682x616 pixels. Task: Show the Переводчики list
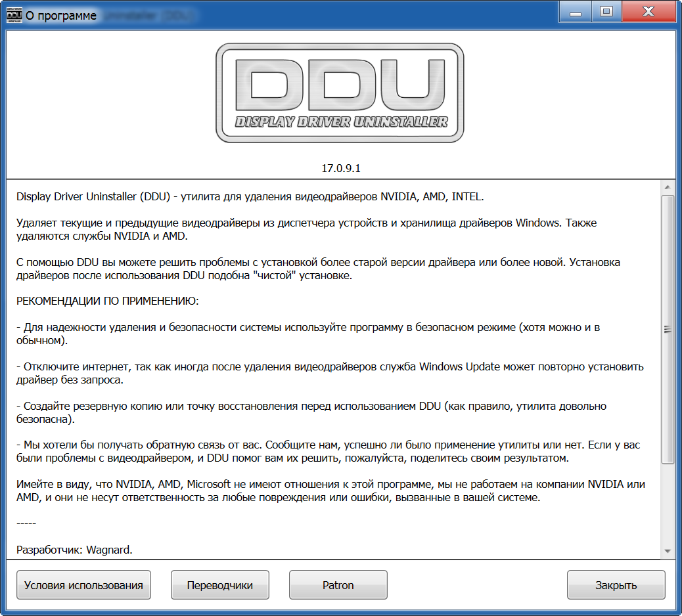pyautogui.click(x=219, y=585)
